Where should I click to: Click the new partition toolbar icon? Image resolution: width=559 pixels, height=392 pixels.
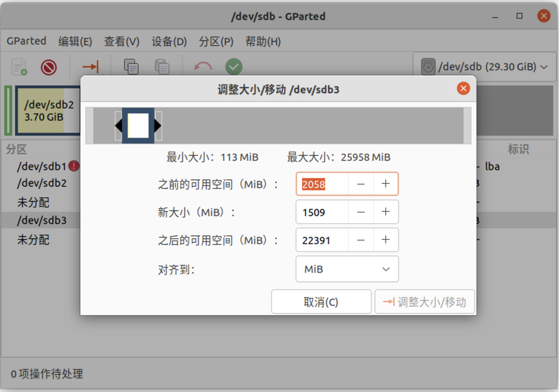tap(19, 67)
